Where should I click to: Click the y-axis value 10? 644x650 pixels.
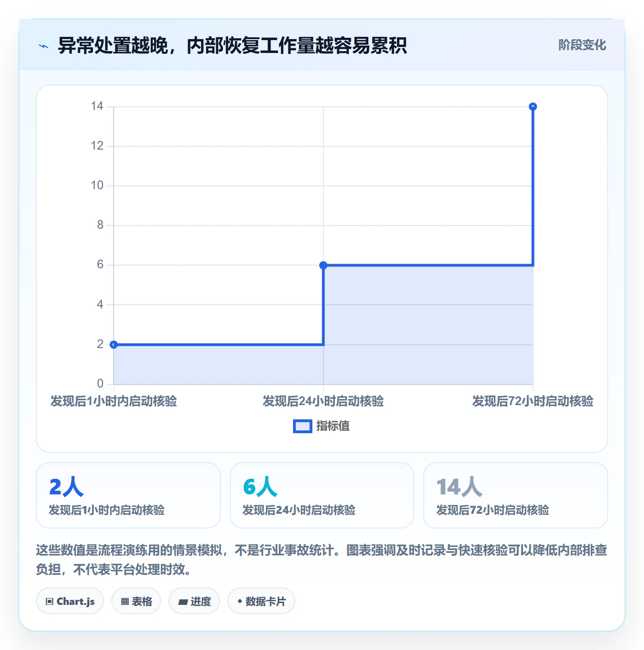[x=97, y=186]
